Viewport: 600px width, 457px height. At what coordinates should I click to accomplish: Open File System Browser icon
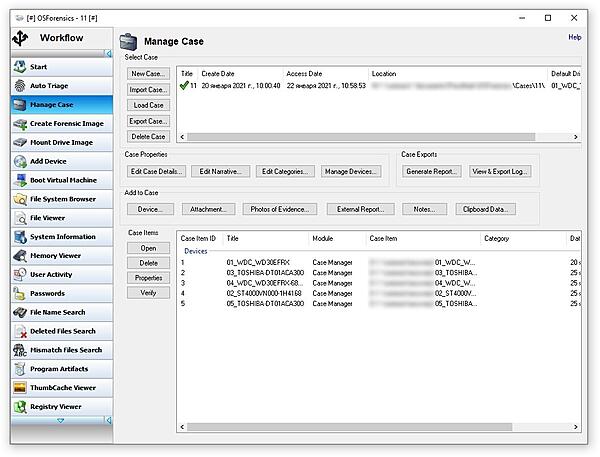coord(20,199)
